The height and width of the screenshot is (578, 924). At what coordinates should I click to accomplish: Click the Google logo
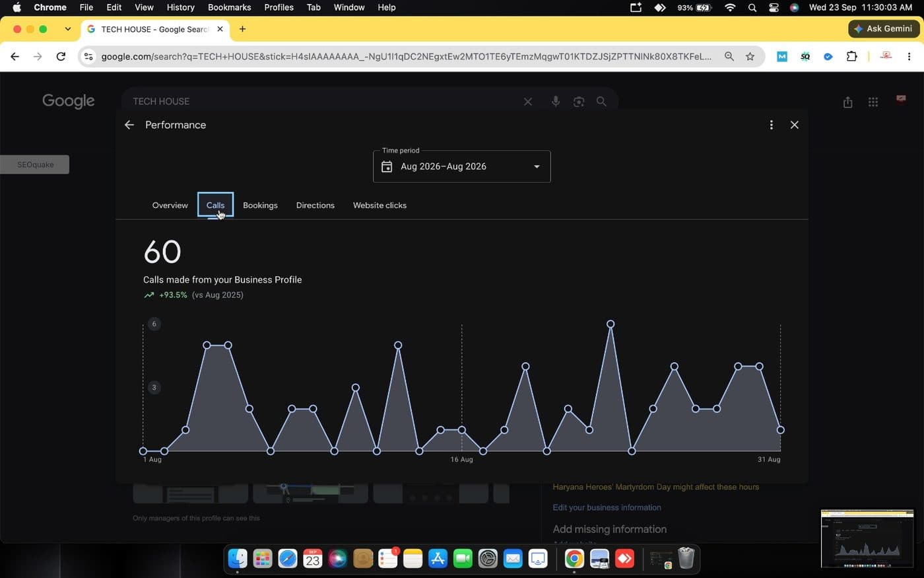click(x=69, y=101)
